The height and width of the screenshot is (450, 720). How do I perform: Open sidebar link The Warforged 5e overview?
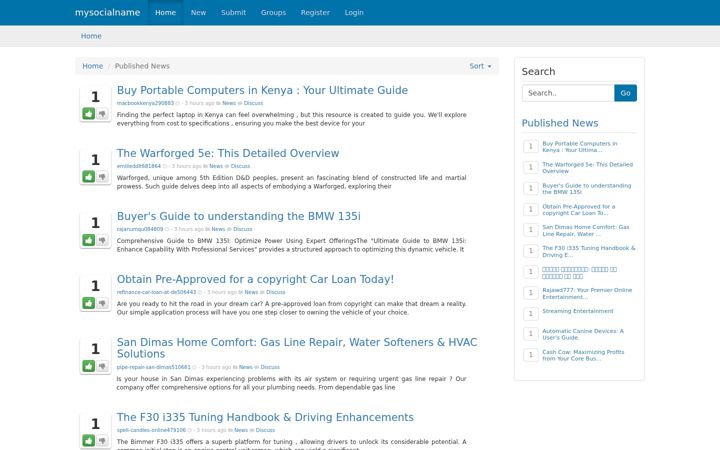point(587,168)
